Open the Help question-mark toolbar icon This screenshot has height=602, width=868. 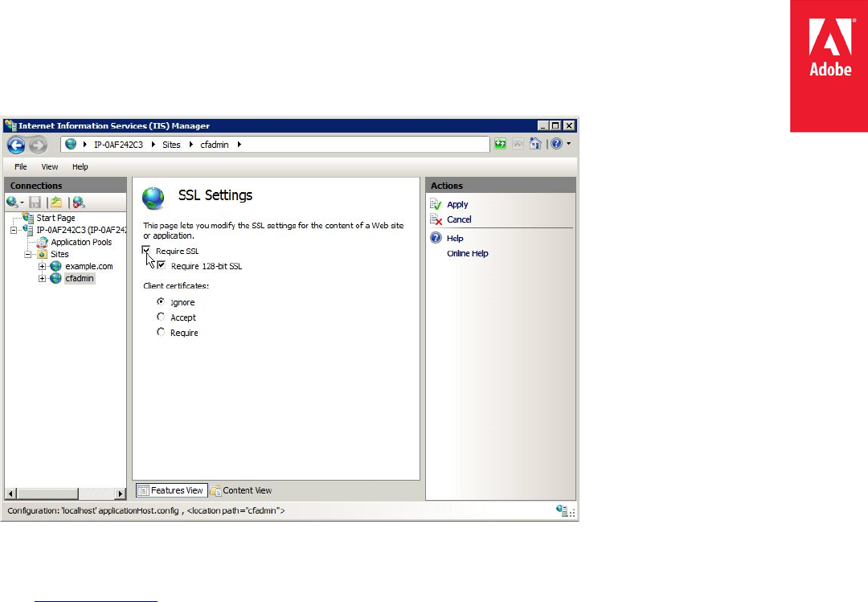(x=556, y=144)
